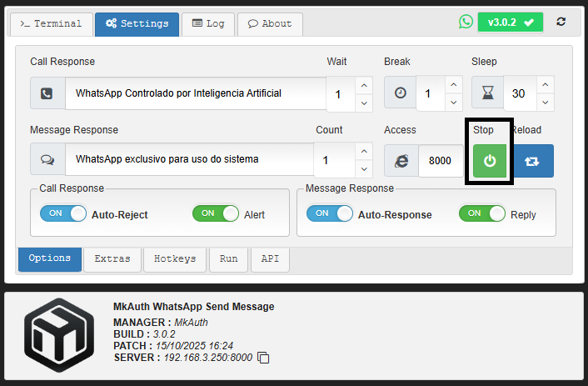Image resolution: width=588 pixels, height=386 pixels.
Task: Click the chat bubbles icon beside Message Response
Action: (x=47, y=159)
